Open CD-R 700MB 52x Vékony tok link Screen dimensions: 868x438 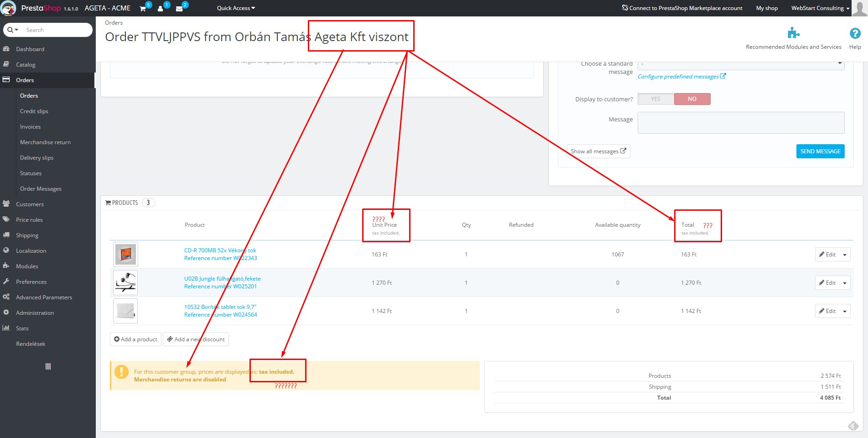pyautogui.click(x=220, y=250)
